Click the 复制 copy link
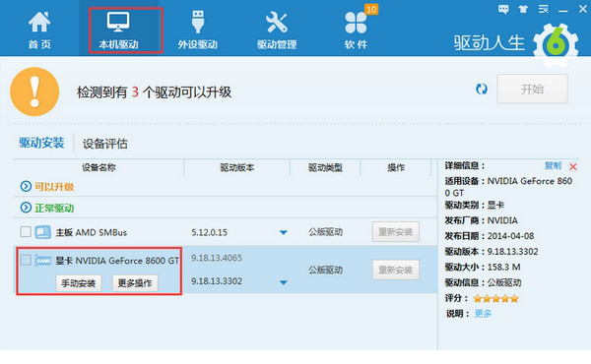 click(553, 165)
